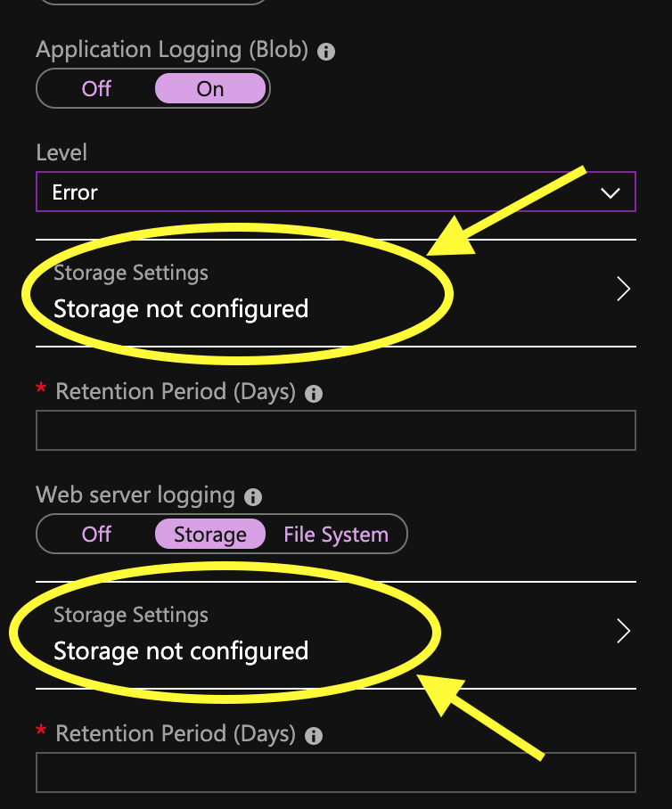672x809 pixels.
Task: Click the info icon beside first Retention Period
Action: (314, 393)
